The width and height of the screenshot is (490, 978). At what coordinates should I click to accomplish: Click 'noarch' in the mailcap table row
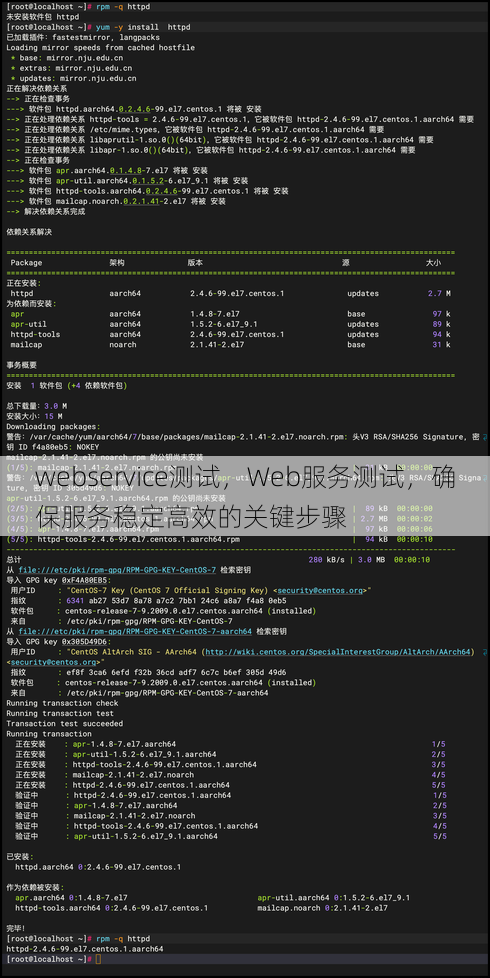[123, 344]
